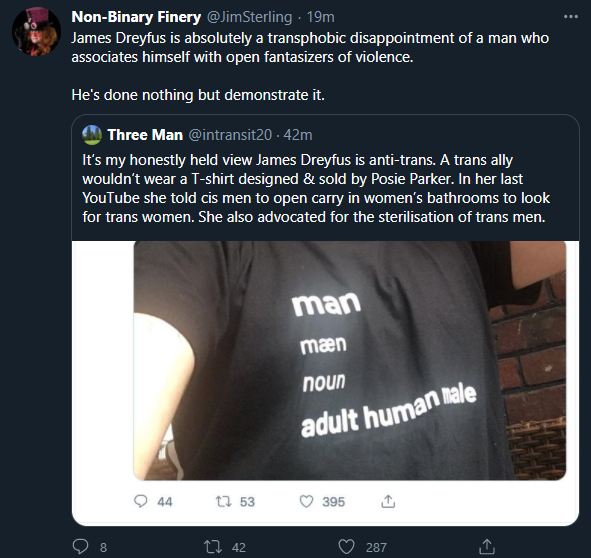The image size is (591, 558).
Task: Click the 42m timestamp of quoted tweet
Action: click(298, 135)
